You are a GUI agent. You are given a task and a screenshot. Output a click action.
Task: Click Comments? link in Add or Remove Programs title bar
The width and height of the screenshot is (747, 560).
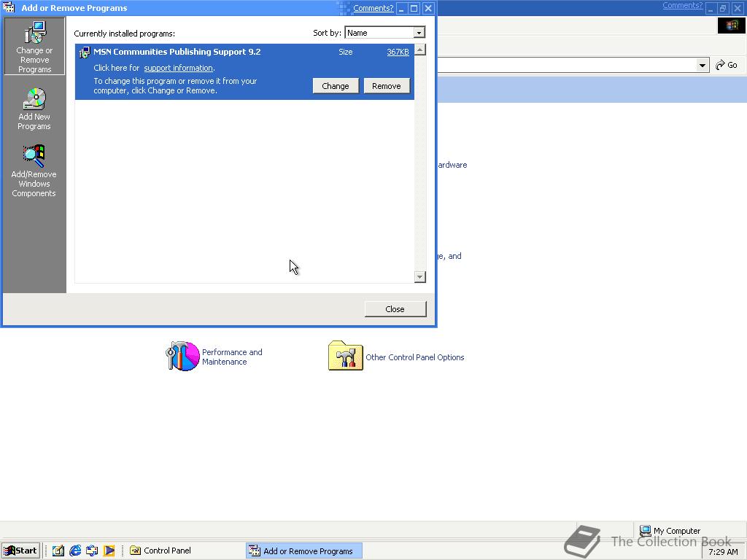tap(373, 8)
